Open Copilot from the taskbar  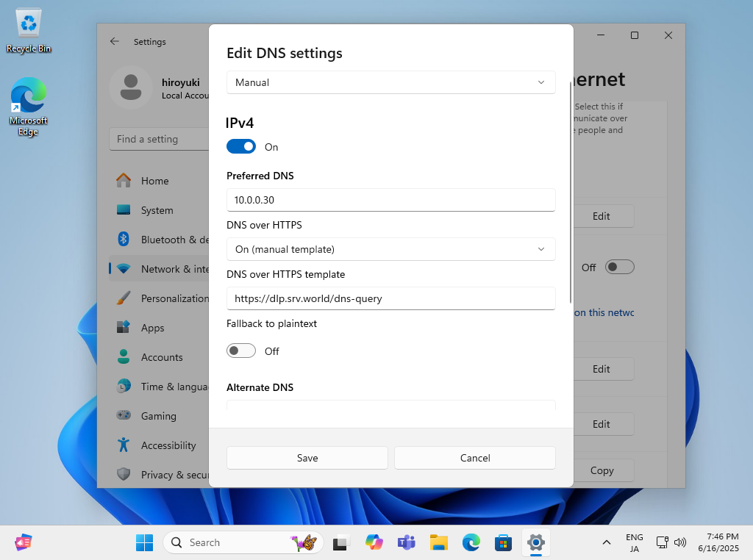coord(374,542)
